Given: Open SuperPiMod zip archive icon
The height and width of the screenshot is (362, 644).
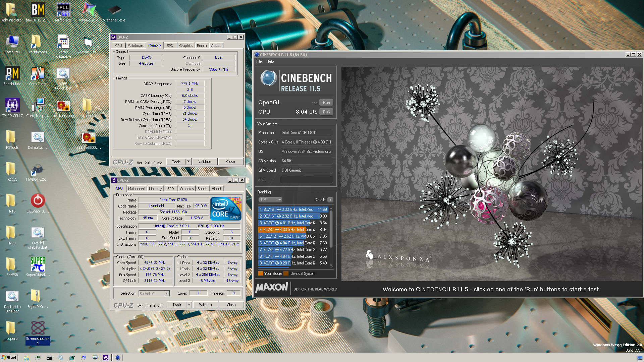Looking at the screenshot, I should (38, 299).
